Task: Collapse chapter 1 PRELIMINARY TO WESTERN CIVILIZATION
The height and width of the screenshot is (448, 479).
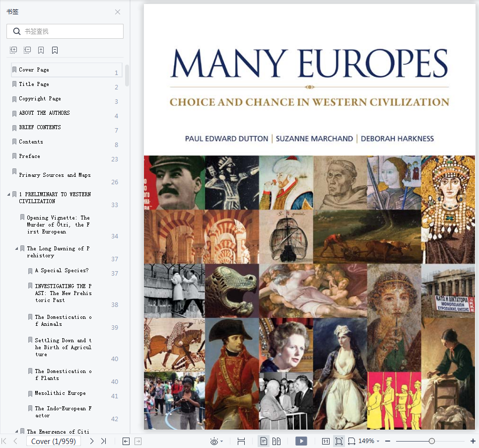Action: coord(8,194)
